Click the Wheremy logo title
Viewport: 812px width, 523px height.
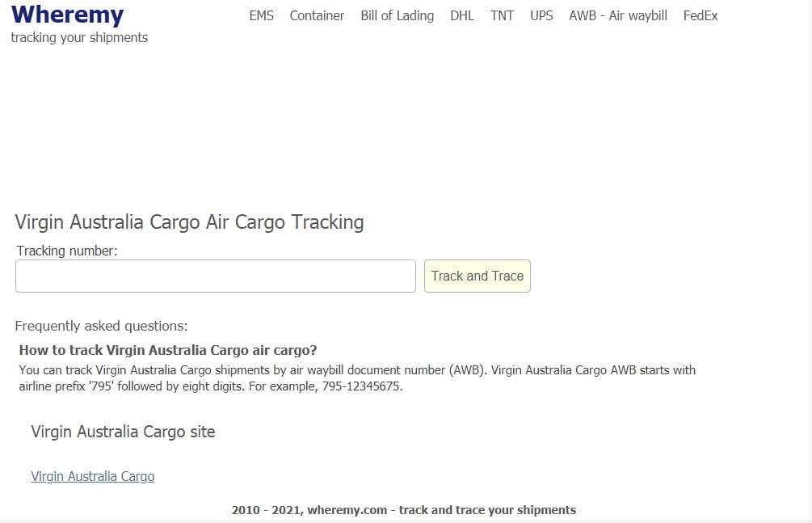point(67,15)
